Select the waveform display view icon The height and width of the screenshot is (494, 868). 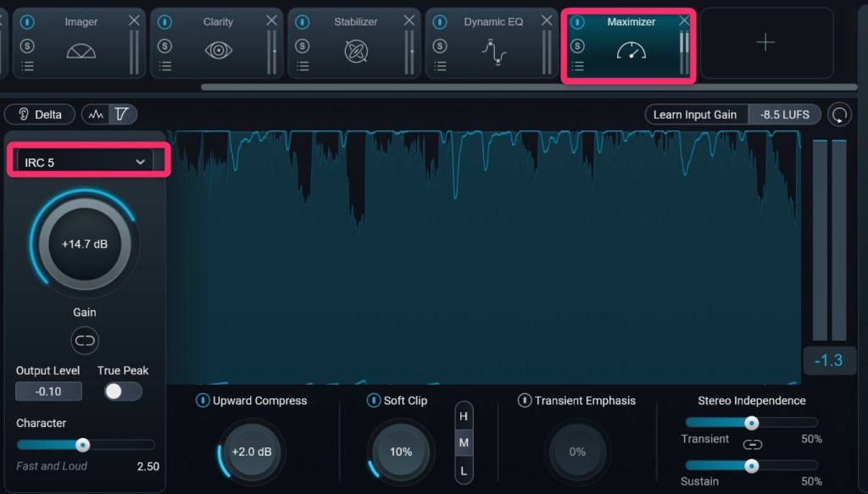[96, 114]
